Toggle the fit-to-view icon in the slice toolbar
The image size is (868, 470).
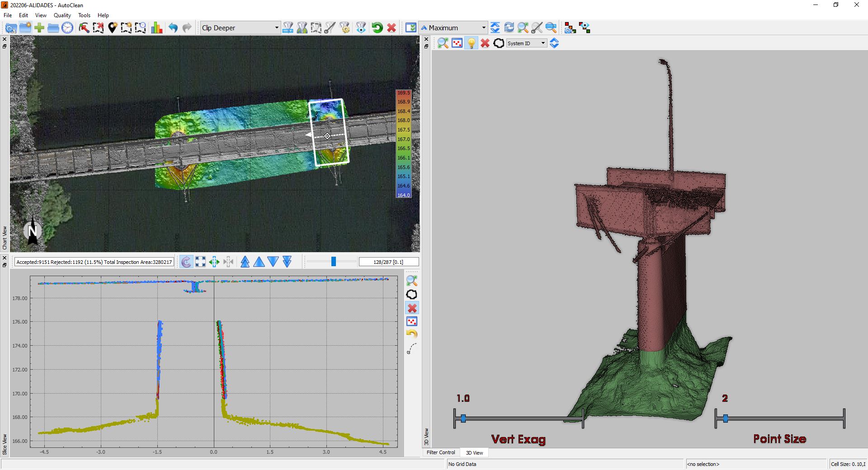click(x=200, y=262)
